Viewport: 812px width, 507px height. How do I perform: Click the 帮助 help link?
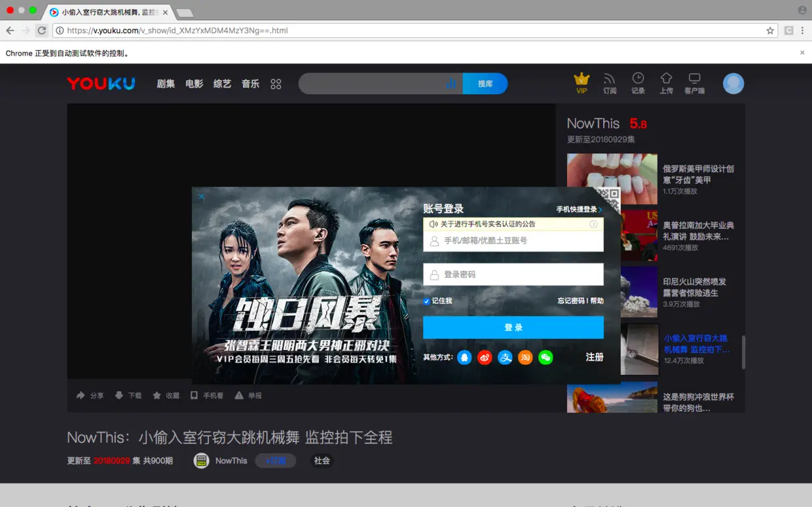(597, 301)
